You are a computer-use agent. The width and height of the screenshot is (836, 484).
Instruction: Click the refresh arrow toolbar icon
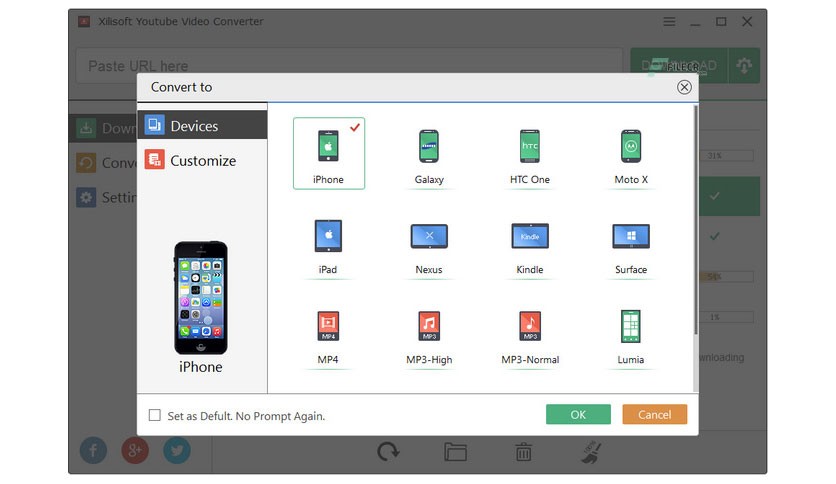click(388, 451)
